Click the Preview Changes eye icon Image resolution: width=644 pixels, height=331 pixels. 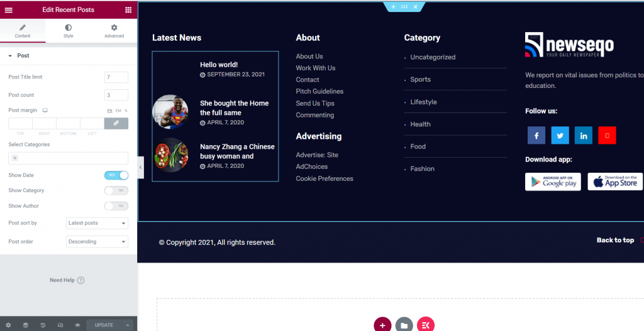pos(77,325)
